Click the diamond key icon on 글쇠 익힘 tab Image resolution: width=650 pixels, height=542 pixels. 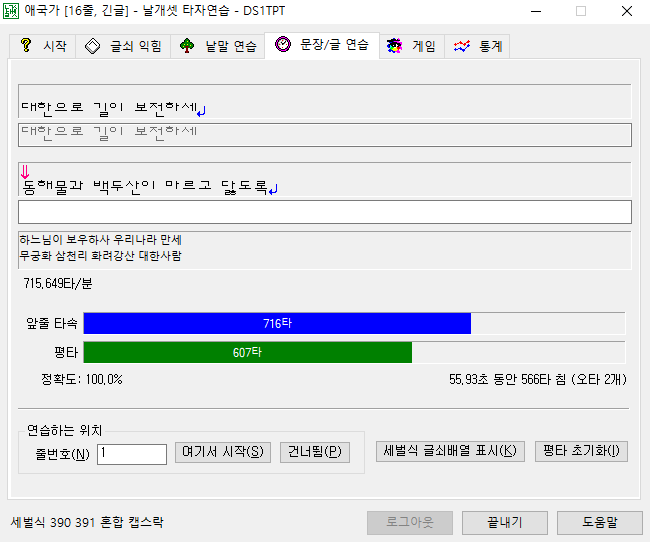[x=92, y=46]
